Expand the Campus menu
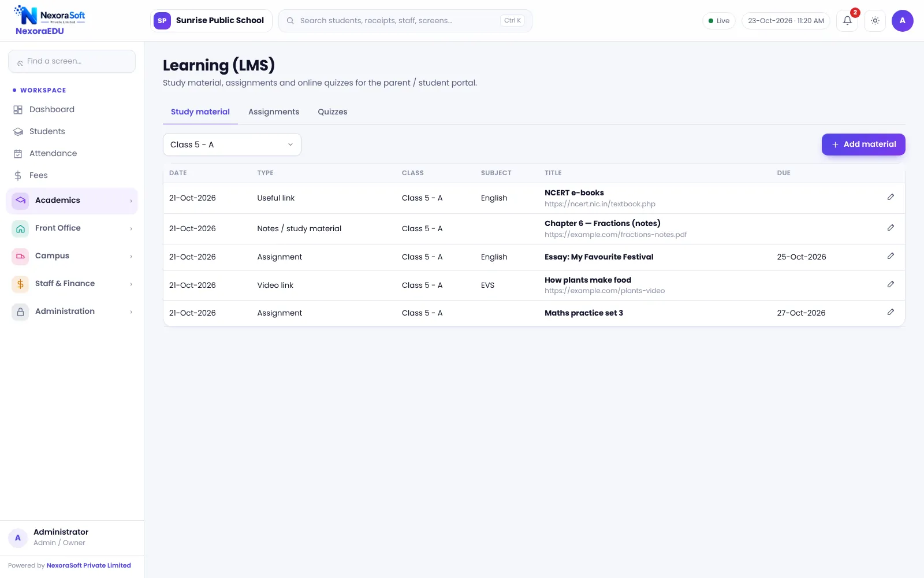Image resolution: width=924 pixels, height=578 pixels. click(x=72, y=256)
